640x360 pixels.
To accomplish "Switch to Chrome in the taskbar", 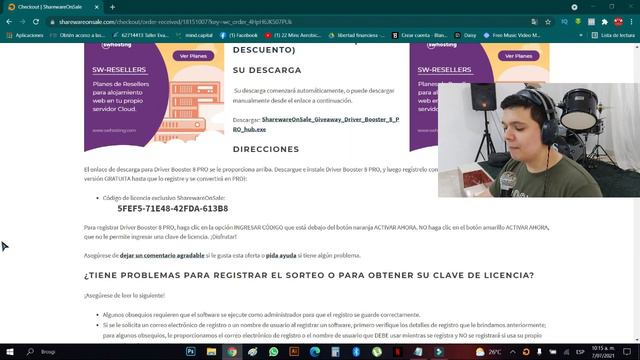I will pos(232,351).
